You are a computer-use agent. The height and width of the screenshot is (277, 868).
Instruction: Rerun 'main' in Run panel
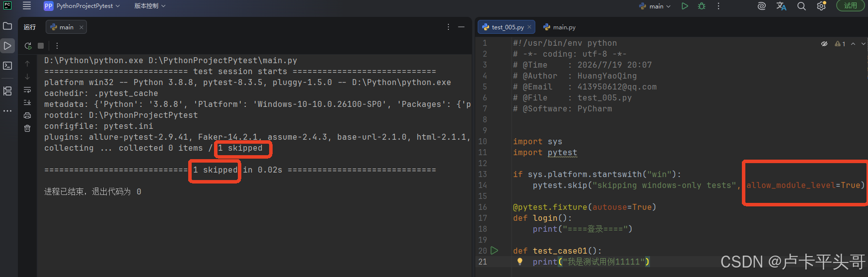[28, 46]
